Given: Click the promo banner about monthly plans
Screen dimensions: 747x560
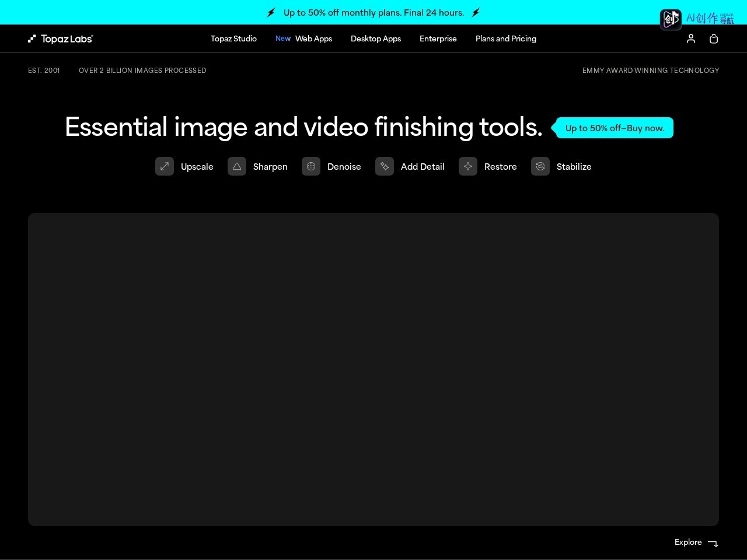Looking at the screenshot, I should coord(373,12).
